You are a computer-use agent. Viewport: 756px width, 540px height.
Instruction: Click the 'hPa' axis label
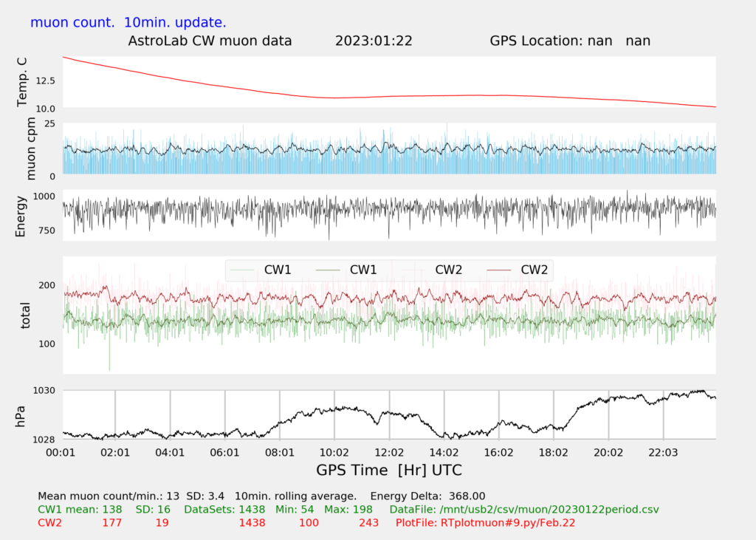[x=20, y=416]
